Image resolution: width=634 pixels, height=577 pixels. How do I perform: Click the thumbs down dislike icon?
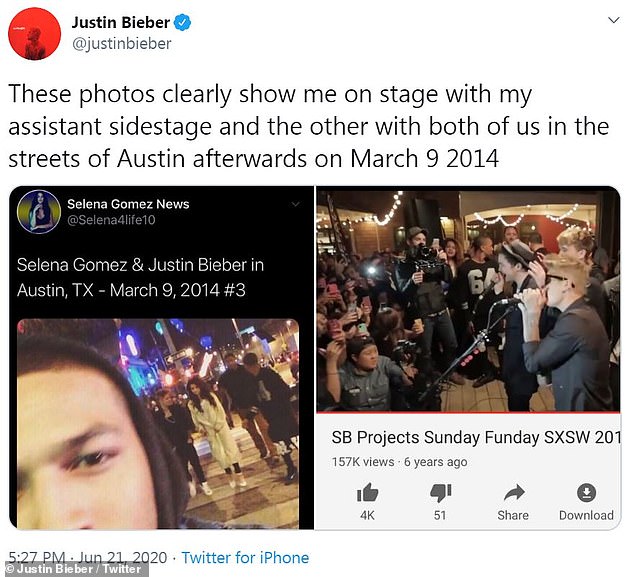click(x=440, y=493)
